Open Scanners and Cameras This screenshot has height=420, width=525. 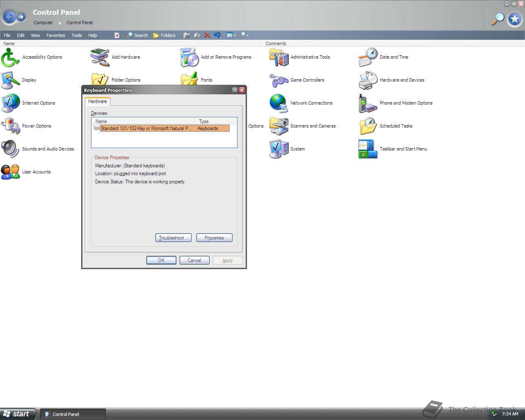click(x=303, y=126)
